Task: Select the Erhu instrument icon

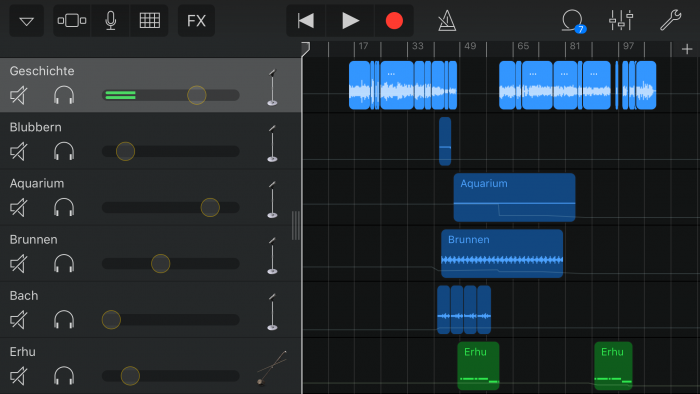Action: coord(272,368)
